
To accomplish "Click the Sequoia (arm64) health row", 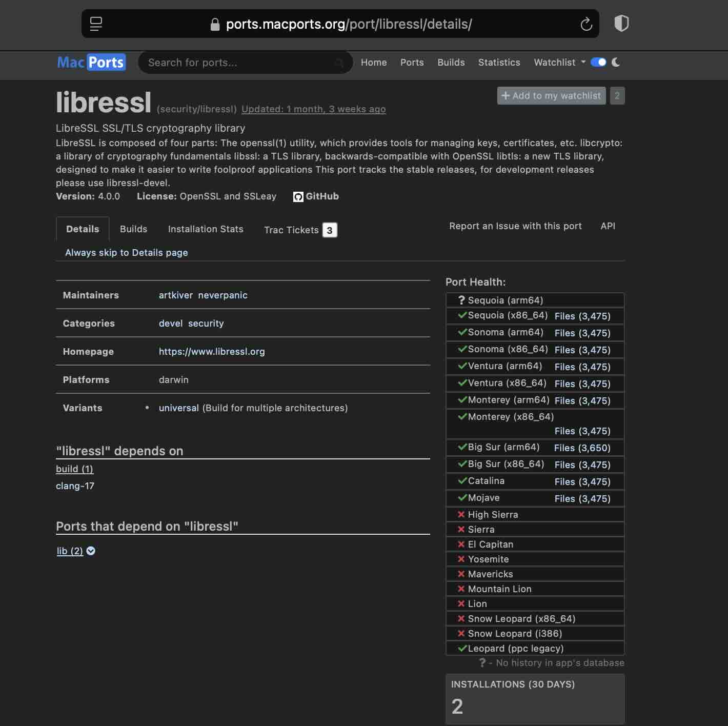I will click(x=535, y=300).
